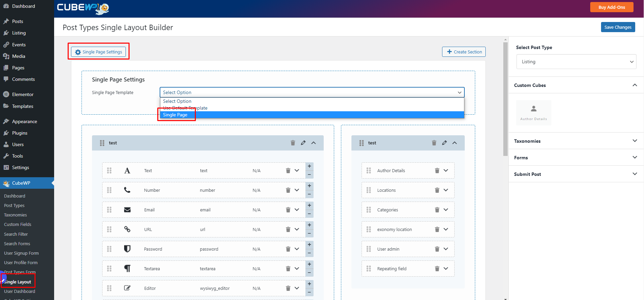Collapse the right test section
The width and height of the screenshot is (644, 300).
[455, 143]
